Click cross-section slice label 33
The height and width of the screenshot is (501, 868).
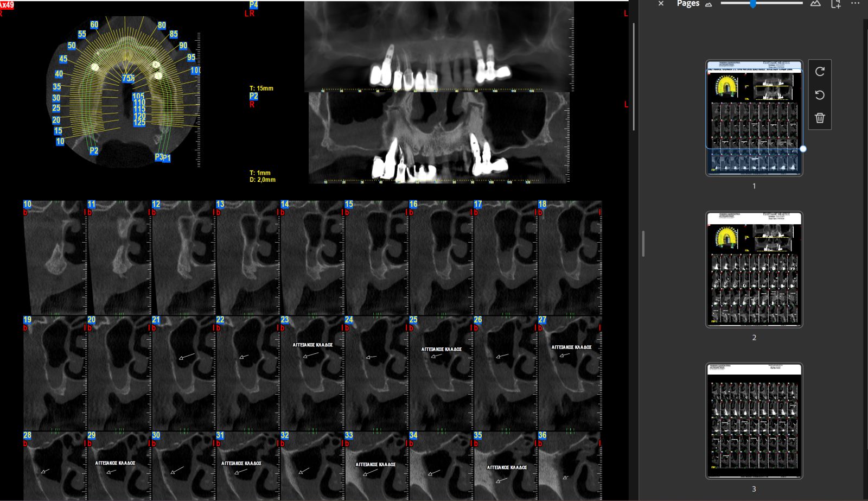point(349,435)
